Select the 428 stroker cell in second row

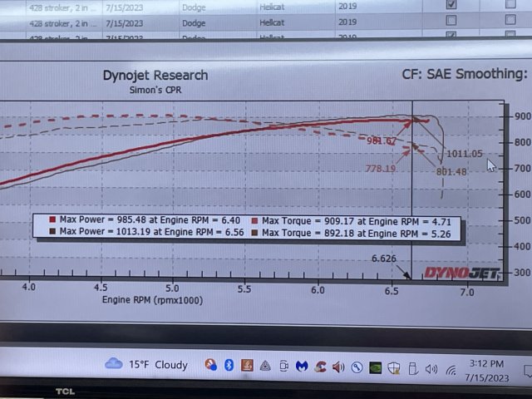coord(63,24)
